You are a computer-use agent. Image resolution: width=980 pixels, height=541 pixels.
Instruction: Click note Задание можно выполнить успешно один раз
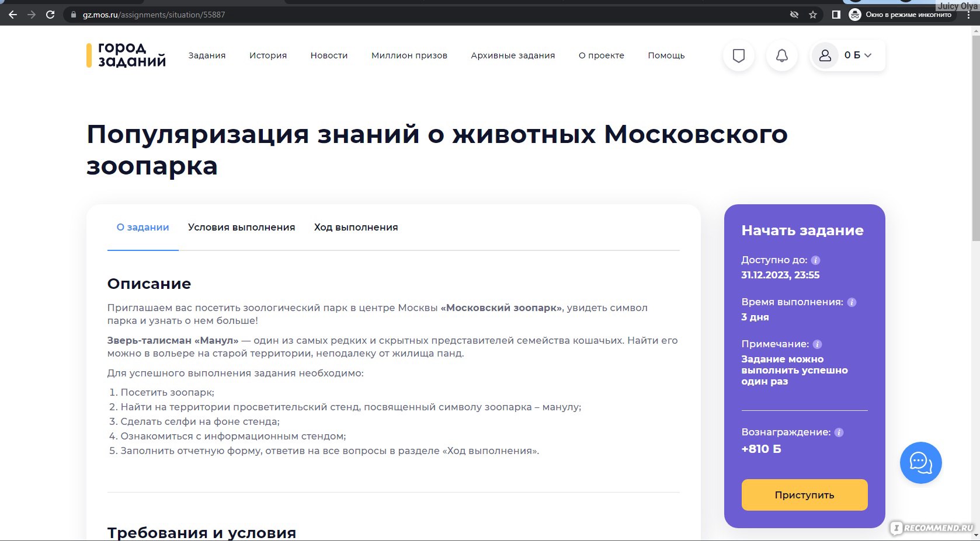coord(794,370)
